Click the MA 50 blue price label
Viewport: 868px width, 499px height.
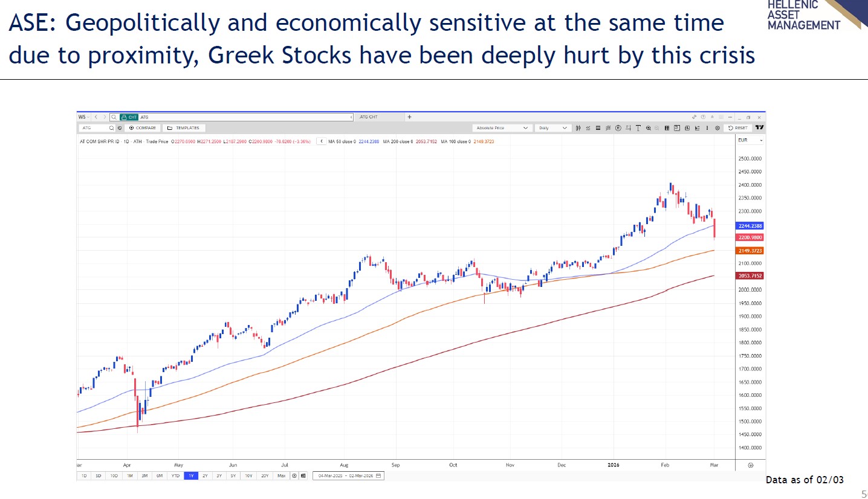pyautogui.click(x=749, y=225)
